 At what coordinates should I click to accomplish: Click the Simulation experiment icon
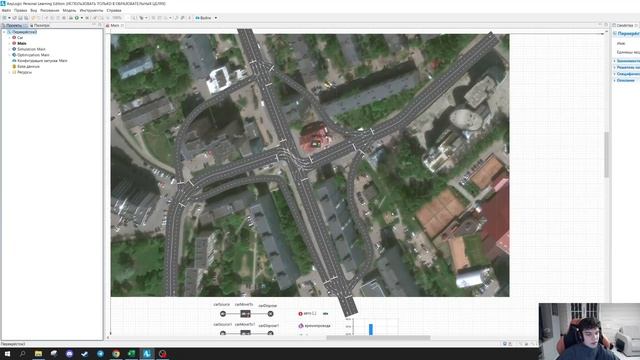(x=14, y=49)
